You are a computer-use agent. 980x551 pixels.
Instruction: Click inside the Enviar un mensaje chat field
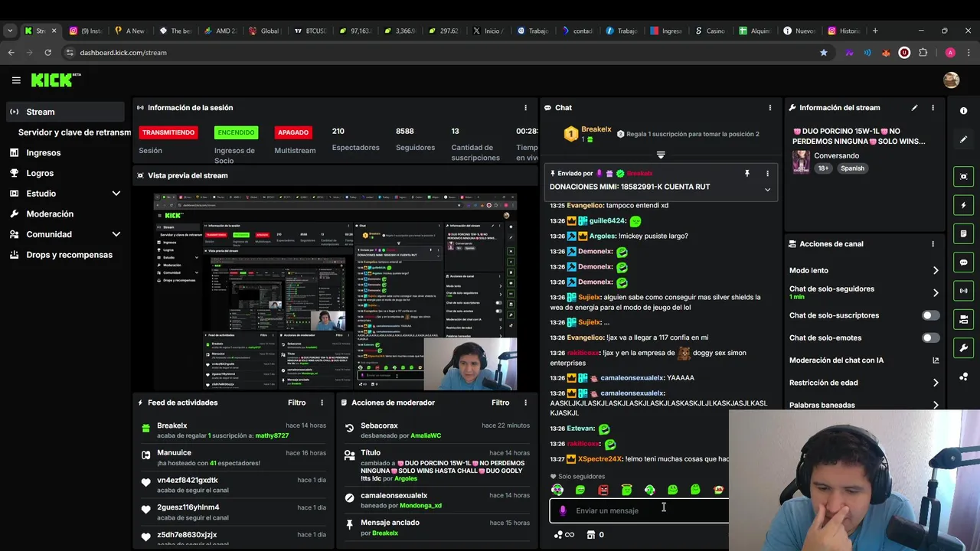[639, 510]
